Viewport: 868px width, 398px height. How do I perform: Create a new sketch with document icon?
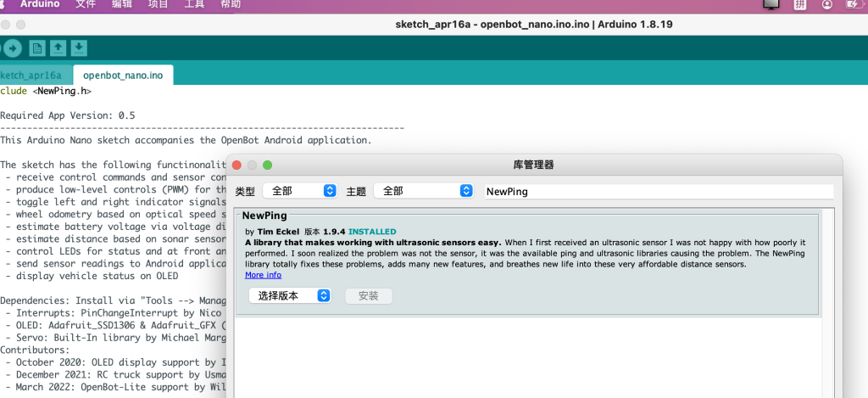[x=37, y=48]
